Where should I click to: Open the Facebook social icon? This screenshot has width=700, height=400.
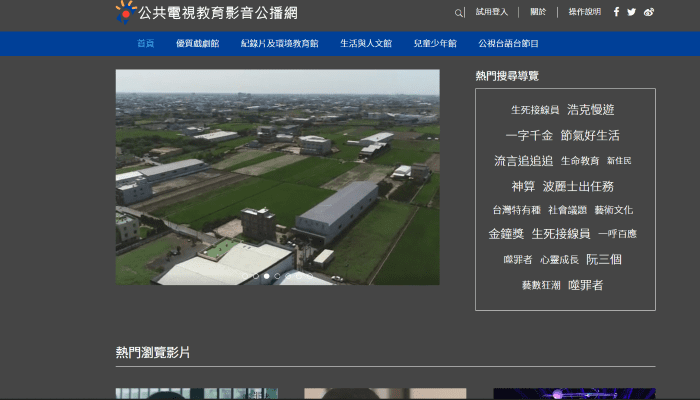click(616, 12)
